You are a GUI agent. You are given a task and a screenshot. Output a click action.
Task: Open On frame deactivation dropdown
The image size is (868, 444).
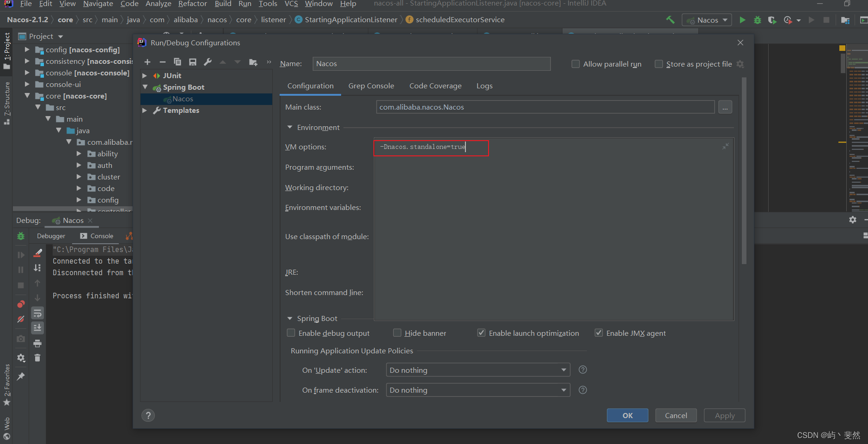(x=478, y=390)
